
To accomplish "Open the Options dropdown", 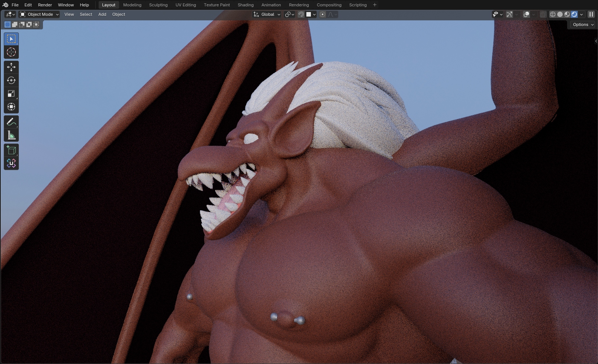I will 583,24.
